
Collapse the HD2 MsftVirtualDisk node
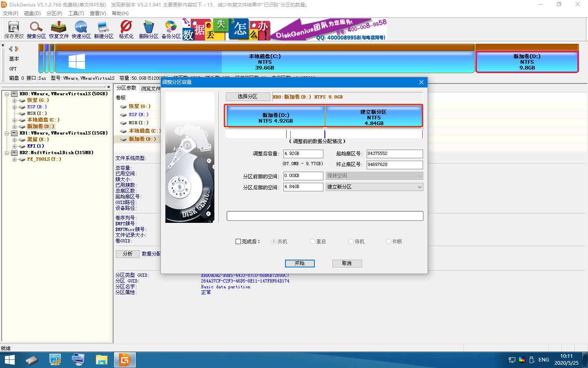[x=7, y=153]
